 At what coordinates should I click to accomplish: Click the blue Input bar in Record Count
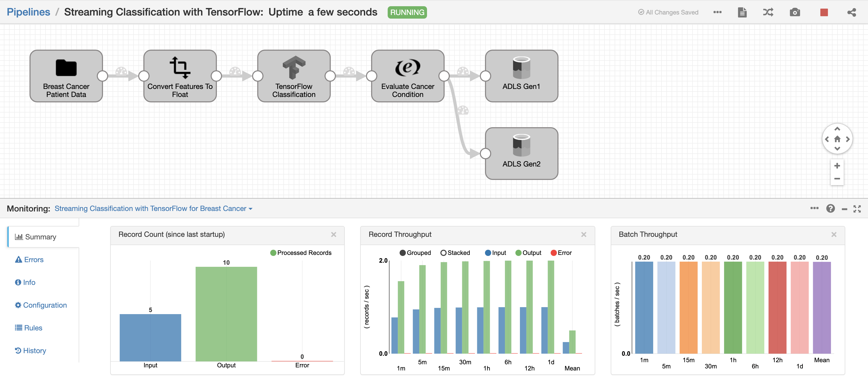click(150, 338)
